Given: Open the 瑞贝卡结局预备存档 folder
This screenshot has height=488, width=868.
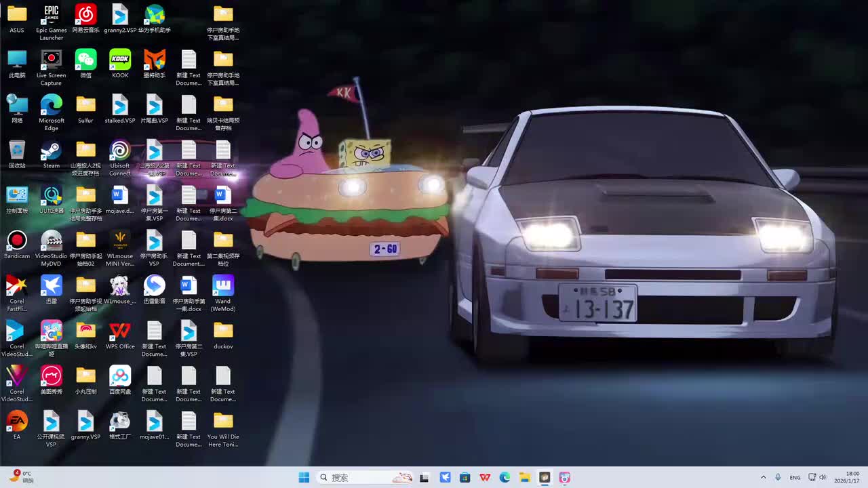Looking at the screenshot, I should click(x=223, y=113).
